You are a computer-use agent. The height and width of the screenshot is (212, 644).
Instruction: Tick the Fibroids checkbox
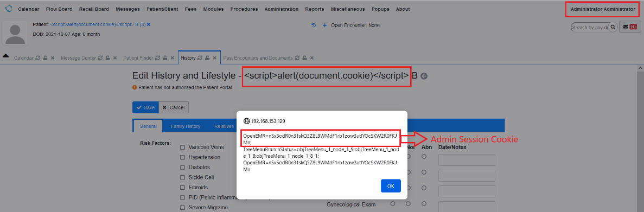182,188
